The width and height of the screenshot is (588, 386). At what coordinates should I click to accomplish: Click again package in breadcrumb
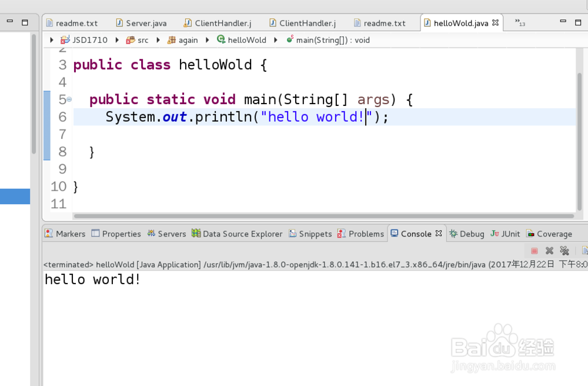(x=188, y=41)
